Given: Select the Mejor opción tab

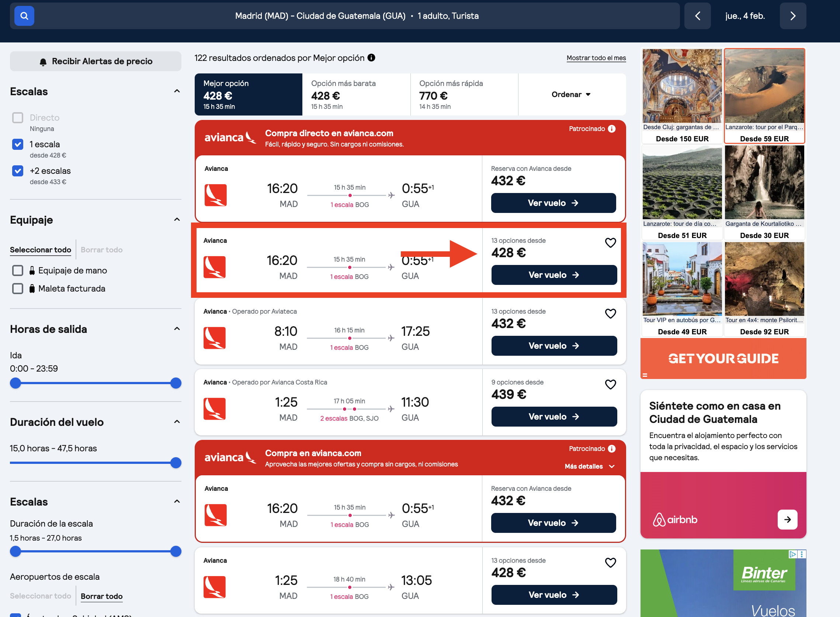Looking at the screenshot, I should (x=249, y=94).
